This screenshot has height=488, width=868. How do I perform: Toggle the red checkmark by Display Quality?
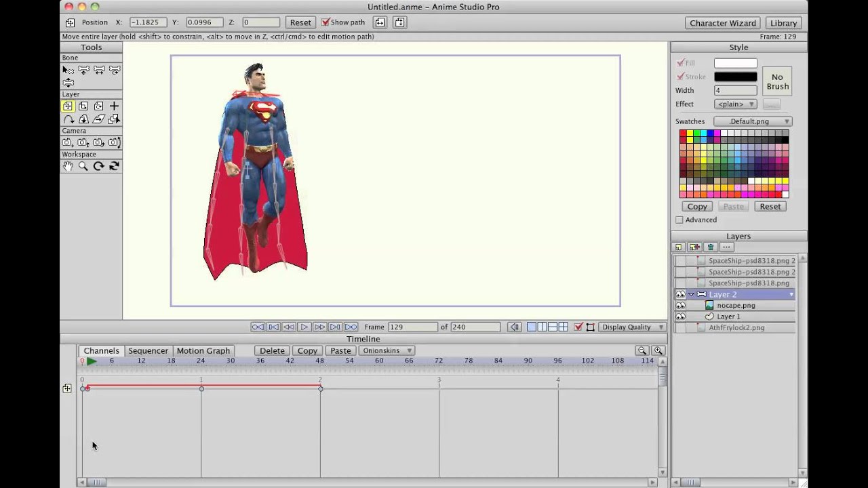pyautogui.click(x=578, y=327)
